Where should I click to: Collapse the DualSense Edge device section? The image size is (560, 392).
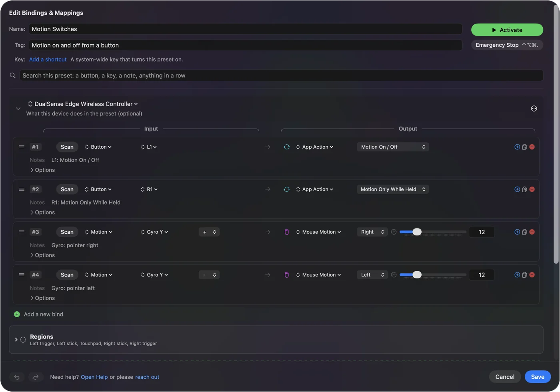coord(18,109)
